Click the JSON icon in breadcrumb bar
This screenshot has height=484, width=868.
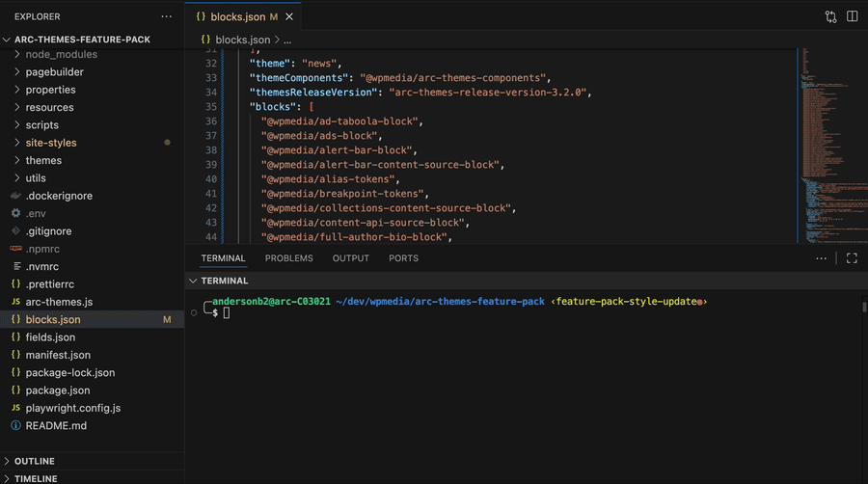(x=205, y=40)
